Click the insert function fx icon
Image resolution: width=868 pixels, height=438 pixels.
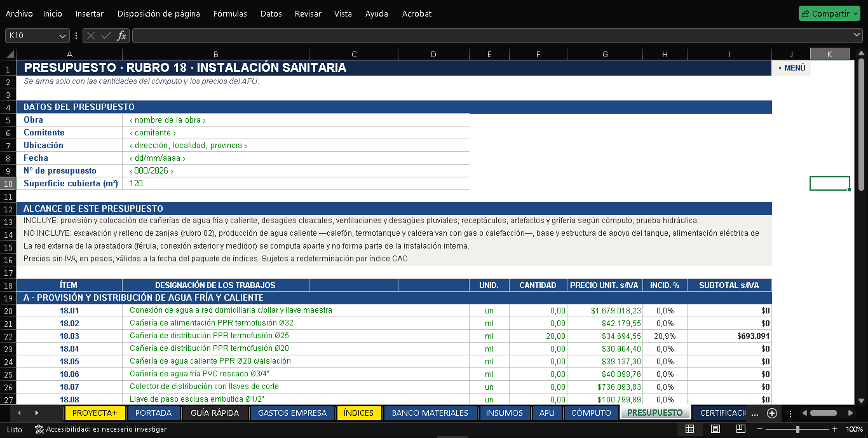121,36
